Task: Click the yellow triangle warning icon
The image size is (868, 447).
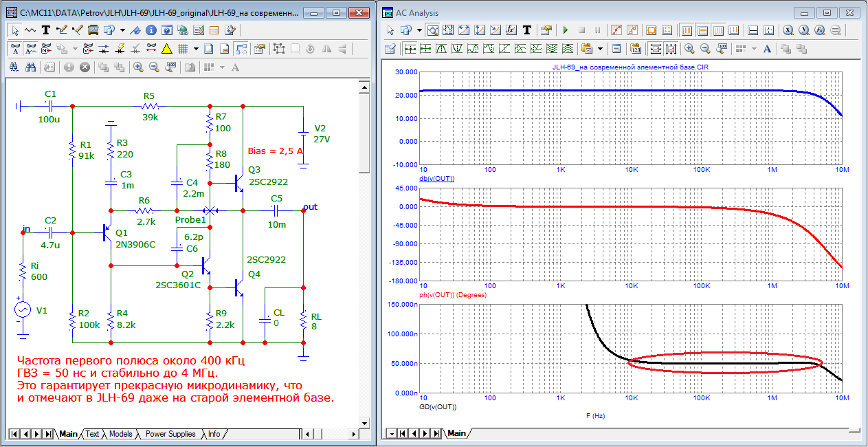Action: pyautogui.click(x=166, y=49)
